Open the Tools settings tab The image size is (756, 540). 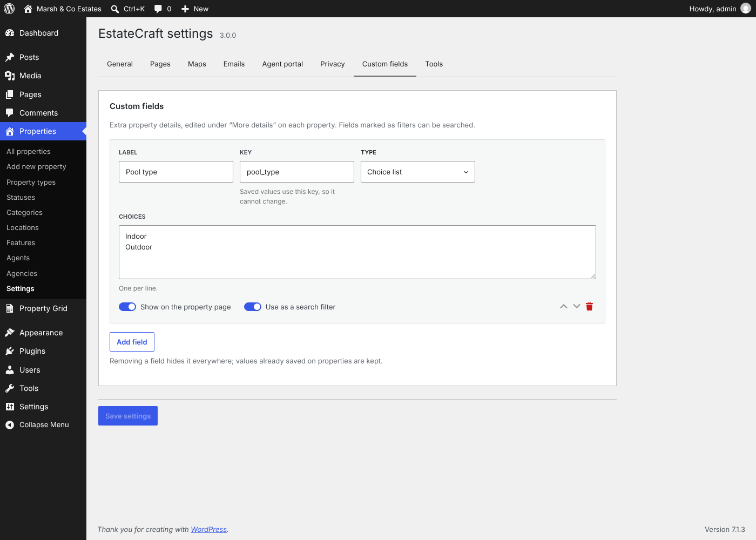tap(434, 64)
